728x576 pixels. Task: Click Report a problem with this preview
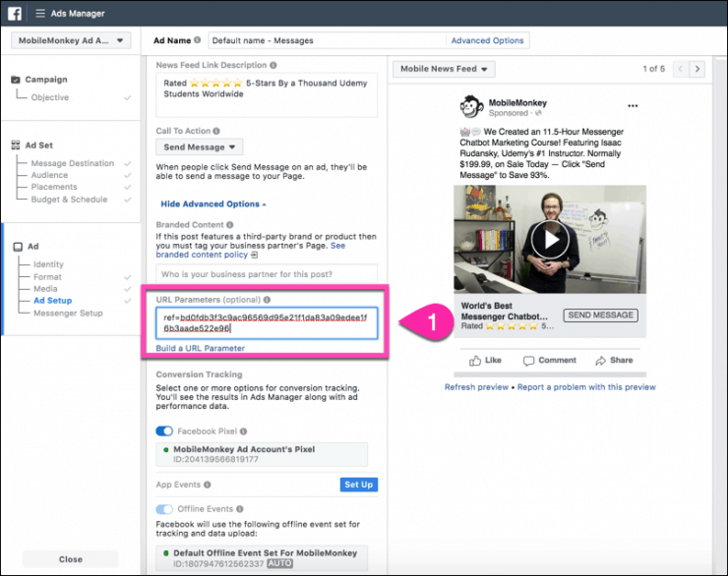[x=586, y=387]
